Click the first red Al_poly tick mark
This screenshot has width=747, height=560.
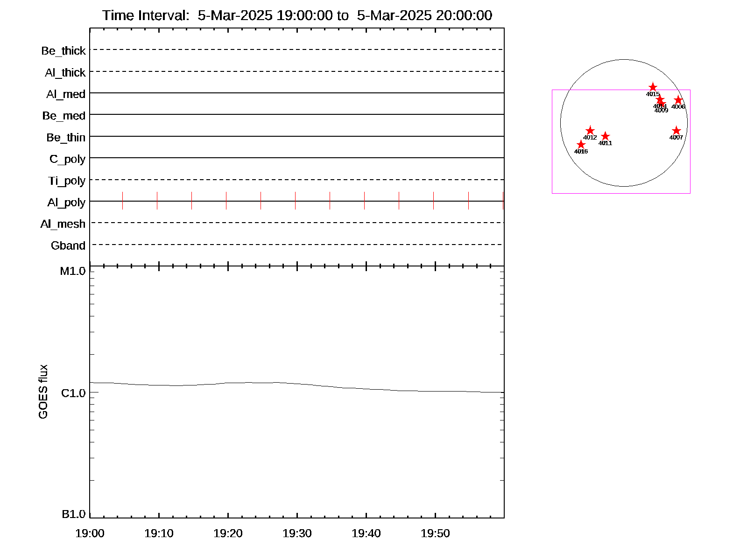(122, 201)
